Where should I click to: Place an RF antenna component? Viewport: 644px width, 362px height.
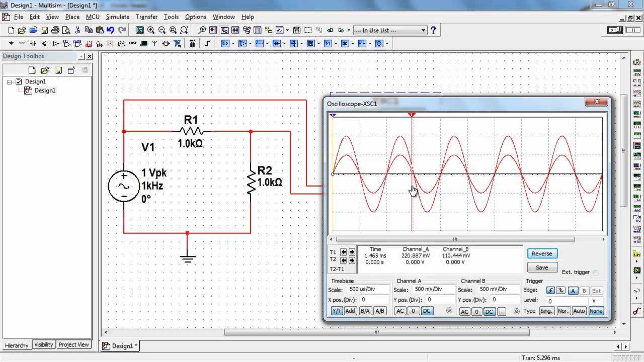point(154,43)
